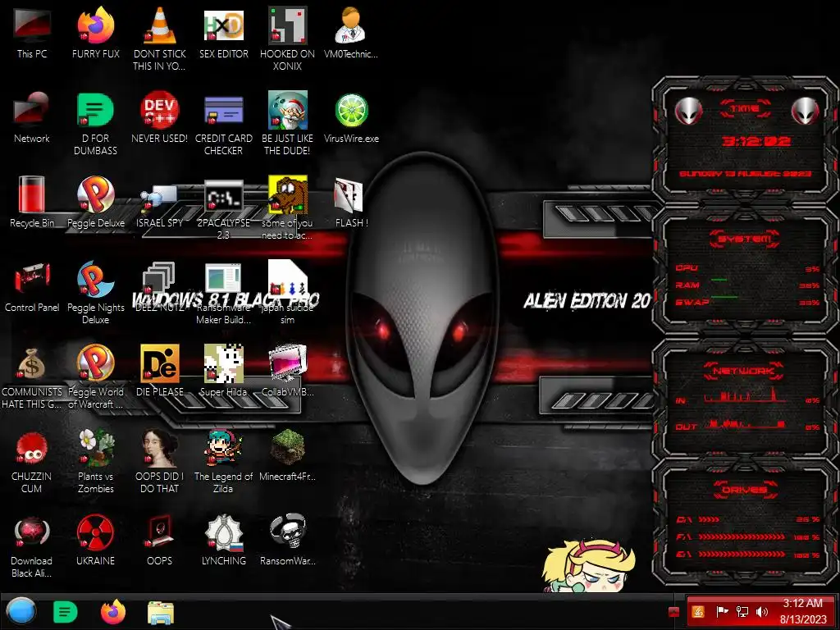Click the CPU label in the SYSTEM gadget

[x=687, y=268]
